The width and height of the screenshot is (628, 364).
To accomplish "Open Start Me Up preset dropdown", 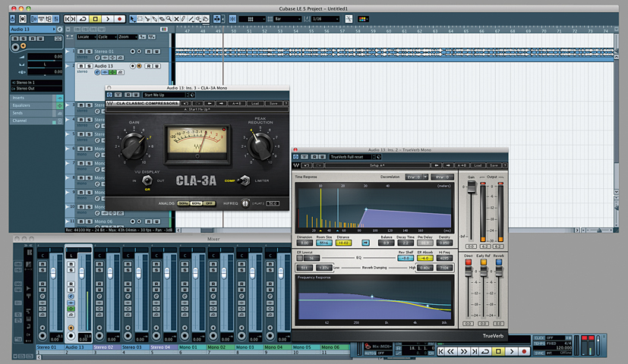I will 166,95.
